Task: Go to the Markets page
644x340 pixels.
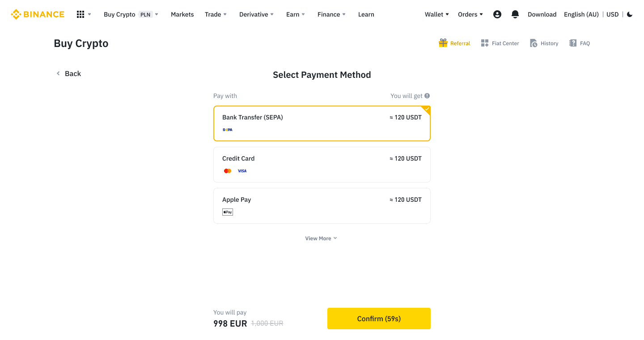Action: [182, 14]
